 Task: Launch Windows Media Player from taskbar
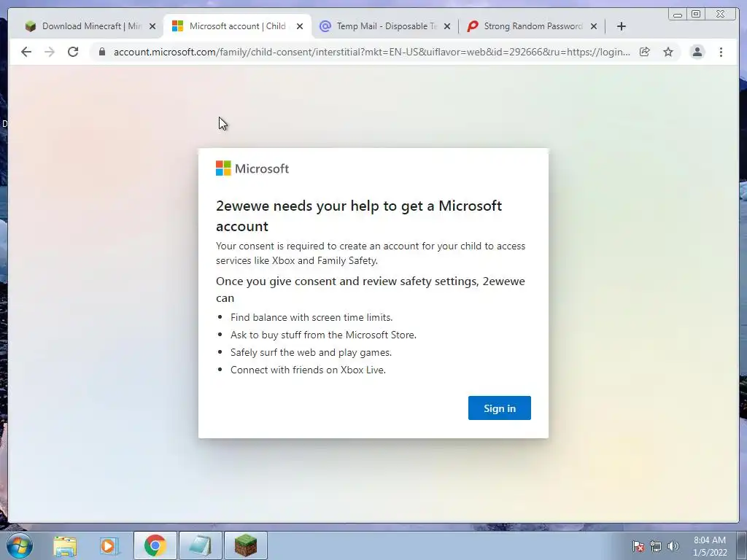coord(109,545)
